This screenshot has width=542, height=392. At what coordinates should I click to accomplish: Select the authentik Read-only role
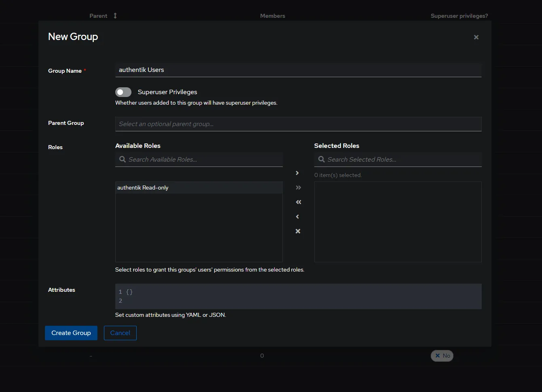point(143,188)
